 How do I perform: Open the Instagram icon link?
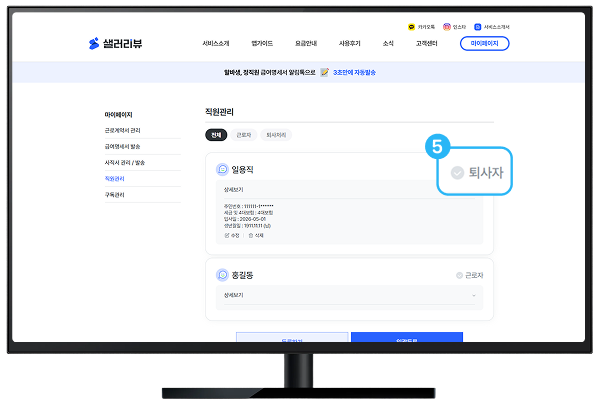click(447, 27)
